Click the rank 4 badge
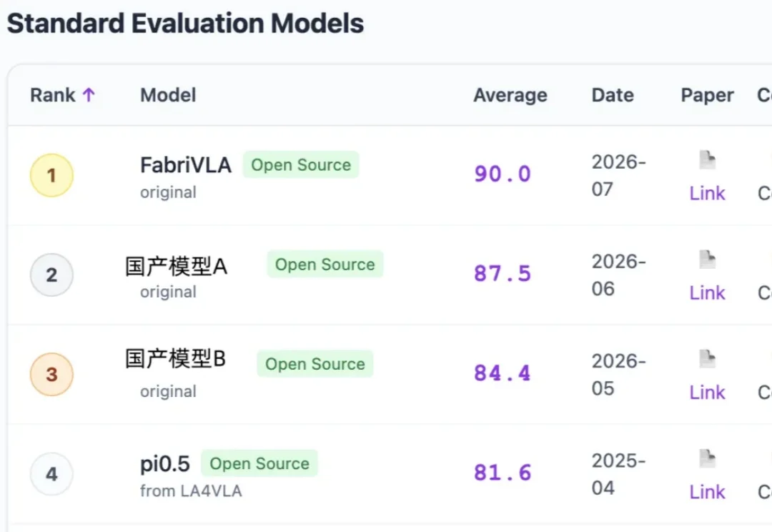 point(51,474)
